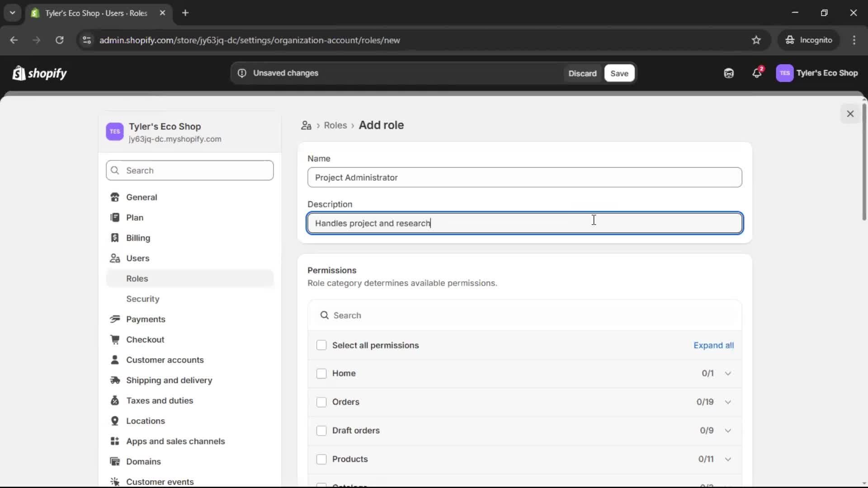Save the new Project Administrator role

click(619, 73)
